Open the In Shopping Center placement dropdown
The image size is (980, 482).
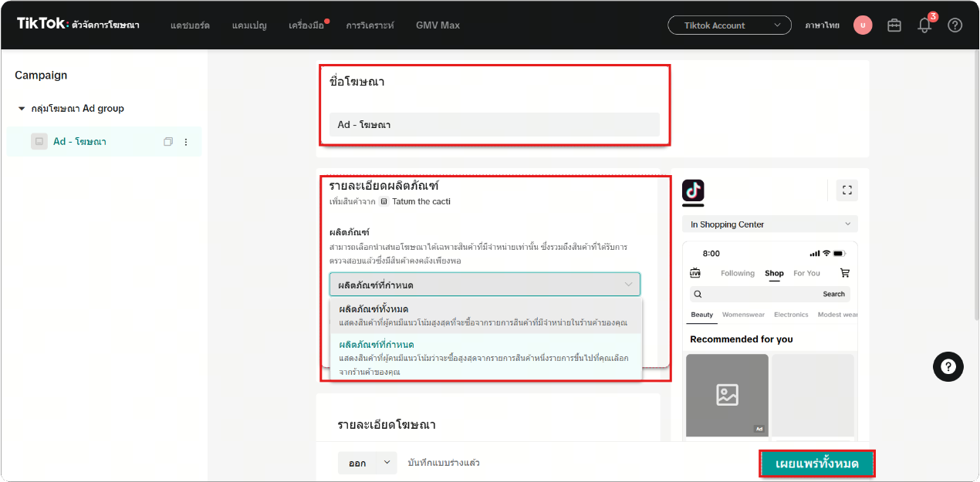tap(769, 224)
